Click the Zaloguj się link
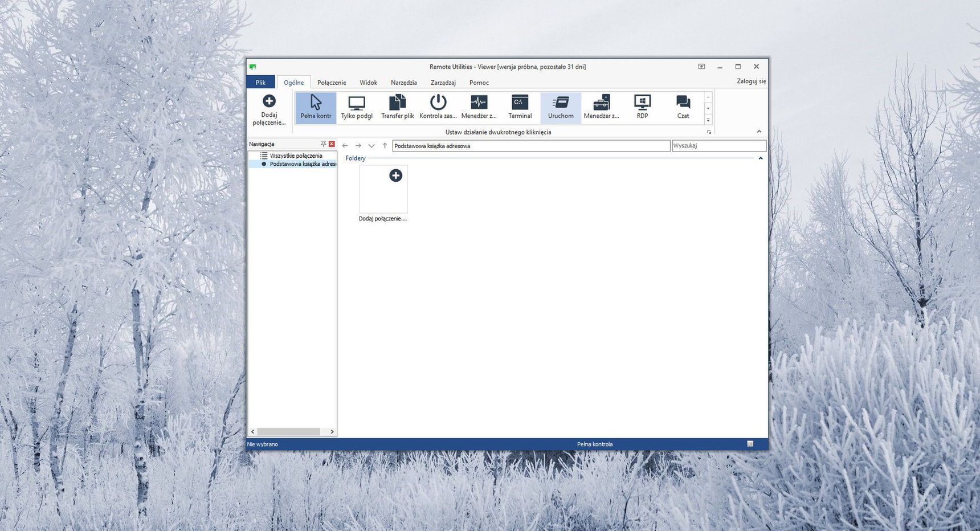Screen dimensions: 980x531 [x=752, y=81]
